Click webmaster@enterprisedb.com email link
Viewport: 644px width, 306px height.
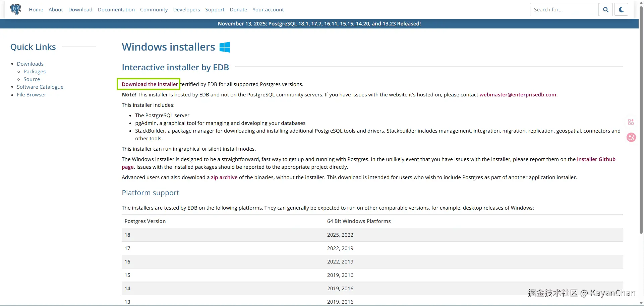point(518,95)
